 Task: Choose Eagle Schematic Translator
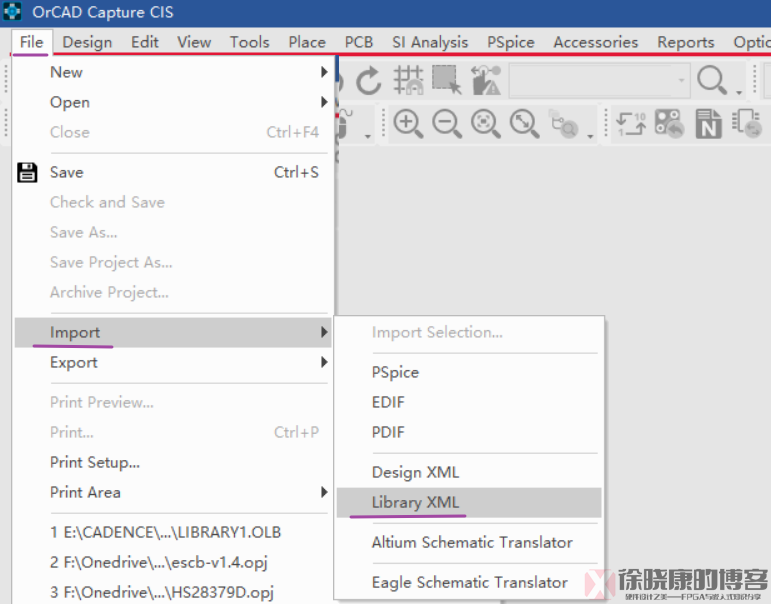coord(469,582)
